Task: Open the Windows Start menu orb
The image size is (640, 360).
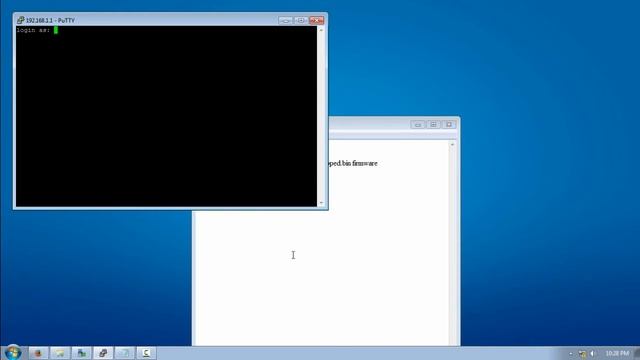Action: (13, 352)
